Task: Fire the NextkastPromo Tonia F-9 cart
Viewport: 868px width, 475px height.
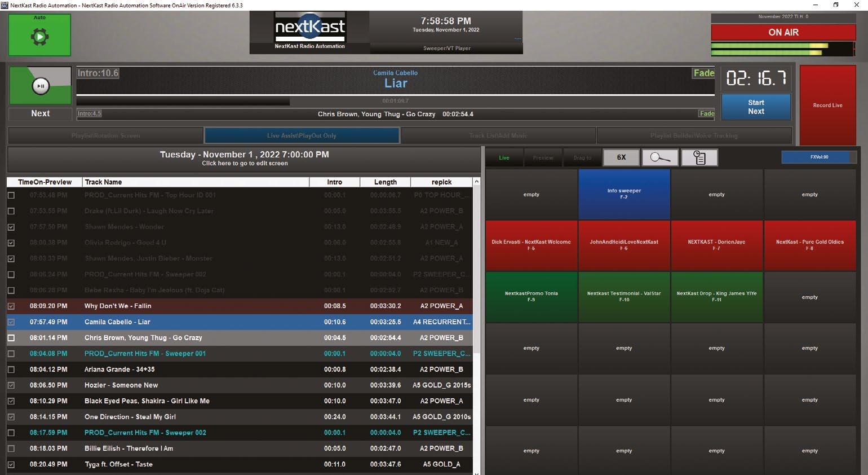Action: click(x=532, y=297)
